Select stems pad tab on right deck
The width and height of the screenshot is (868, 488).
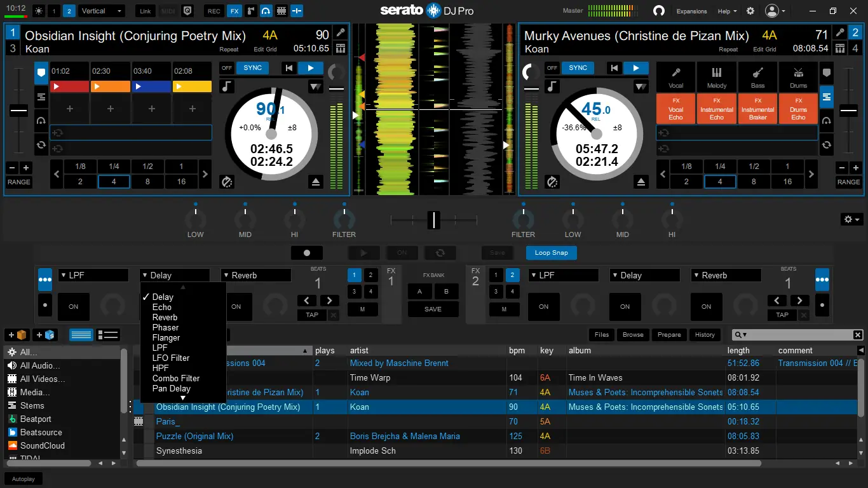tap(827, 97)
